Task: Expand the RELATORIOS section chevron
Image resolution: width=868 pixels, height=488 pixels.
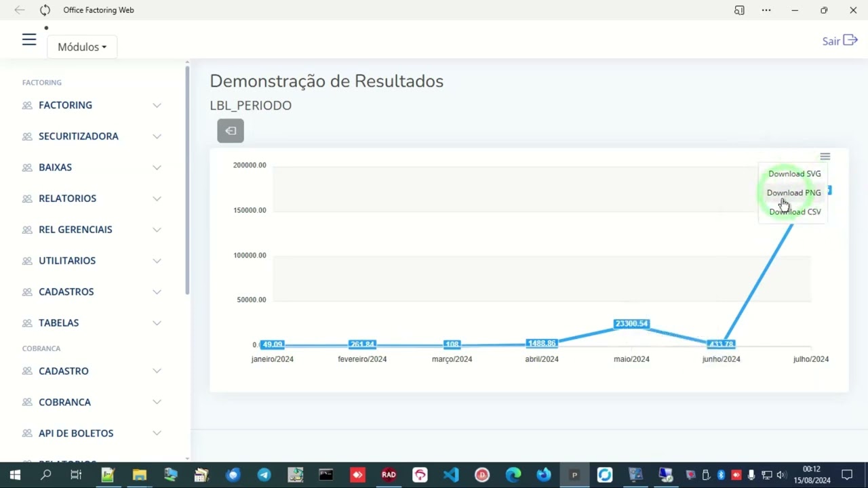Action: click(157, 199)
